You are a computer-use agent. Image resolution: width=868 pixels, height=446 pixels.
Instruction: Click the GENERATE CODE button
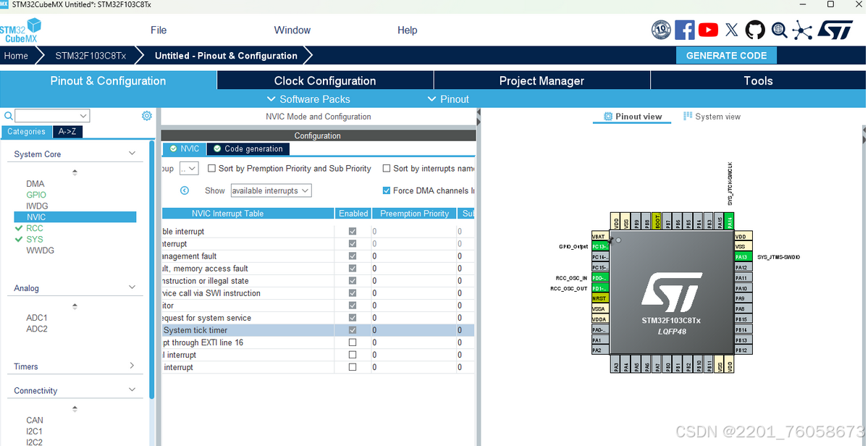[726, 55]
